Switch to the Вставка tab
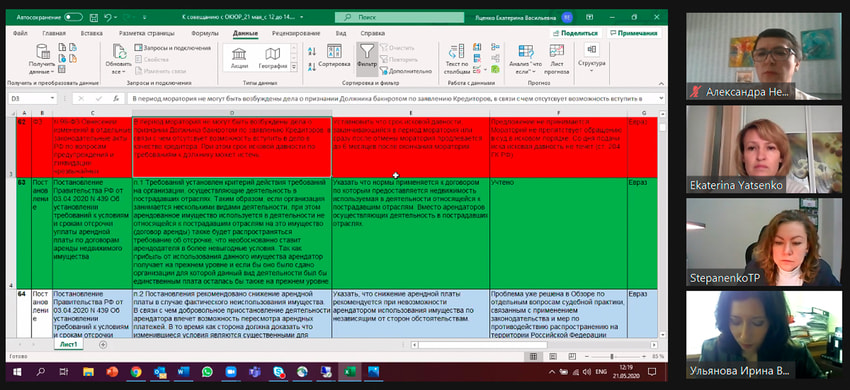 click(x=92, y=33)
